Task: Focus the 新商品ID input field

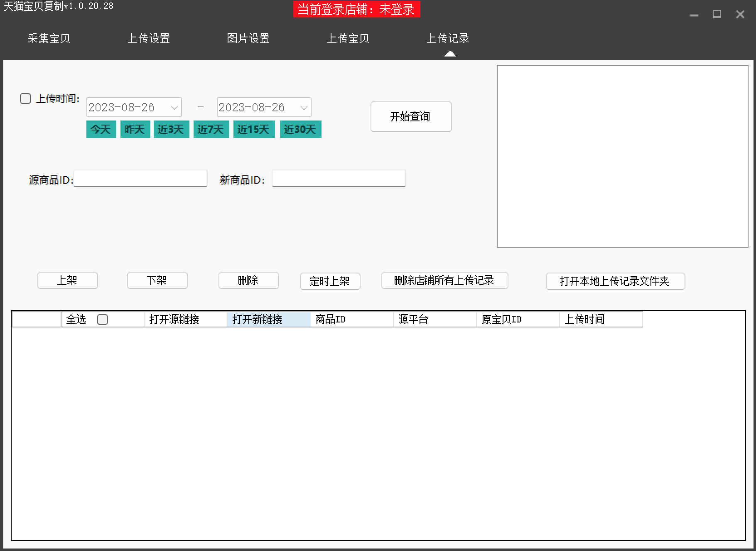Action: click(x=339, y=178)
